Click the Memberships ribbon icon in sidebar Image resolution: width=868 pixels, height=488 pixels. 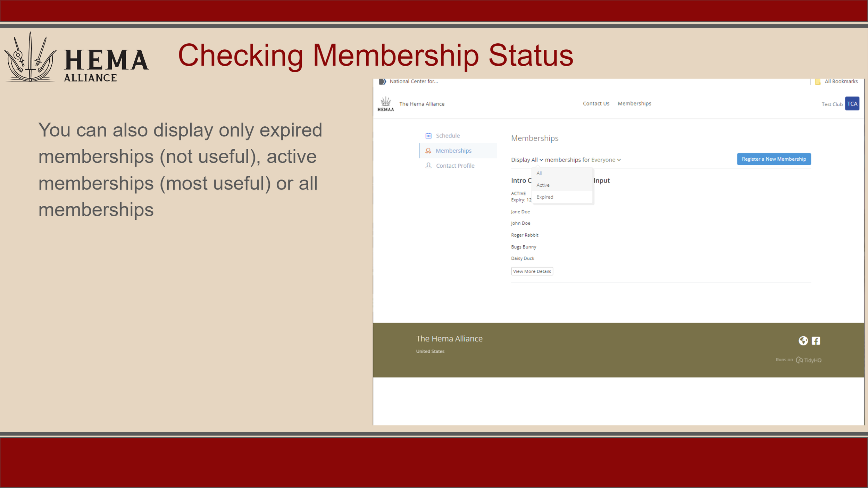coord(428,151)
